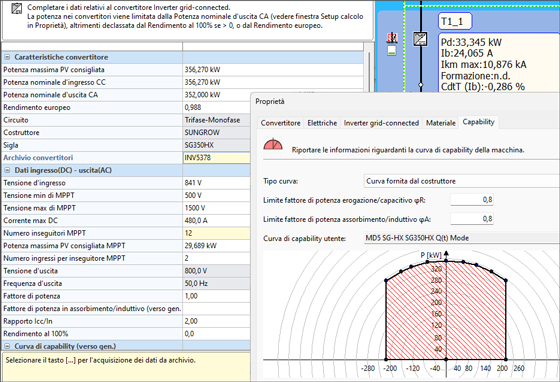Open the Curva di capability utente dropdown
The height and width of the screenshot is (382, 560).
coord(461,238)
